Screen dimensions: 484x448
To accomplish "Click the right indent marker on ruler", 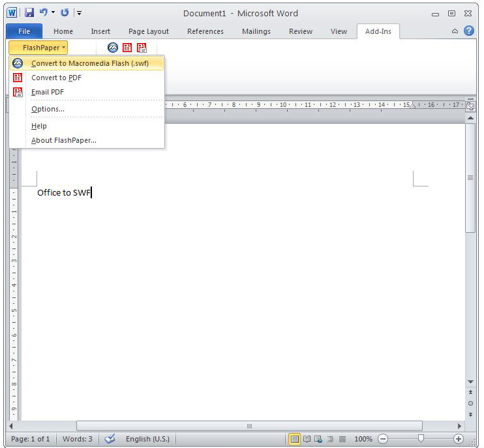I will tap(413, 105).
